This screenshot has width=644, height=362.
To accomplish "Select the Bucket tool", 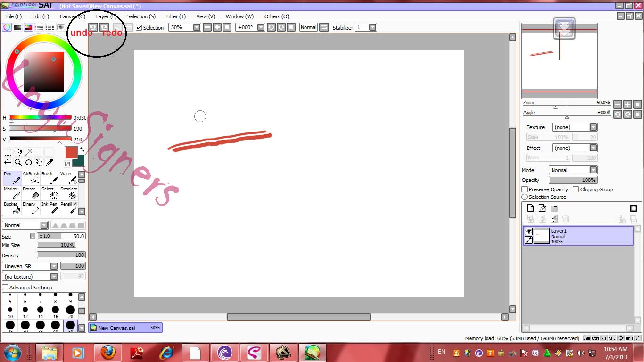I will (11, 207).
